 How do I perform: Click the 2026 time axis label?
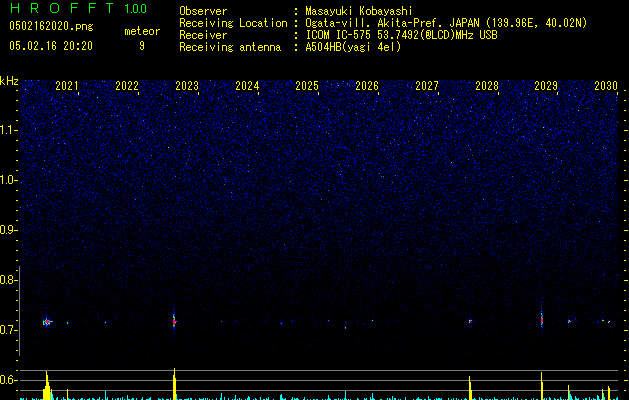click(367, 85)
